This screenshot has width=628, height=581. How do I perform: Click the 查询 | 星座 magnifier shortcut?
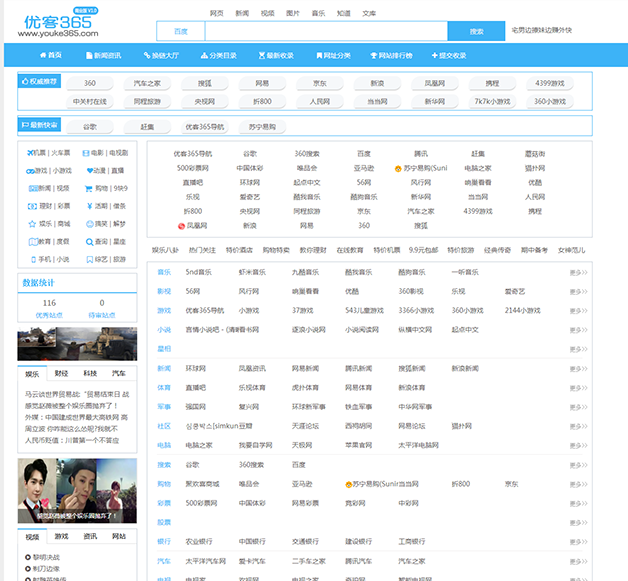(x=106, y=241)
